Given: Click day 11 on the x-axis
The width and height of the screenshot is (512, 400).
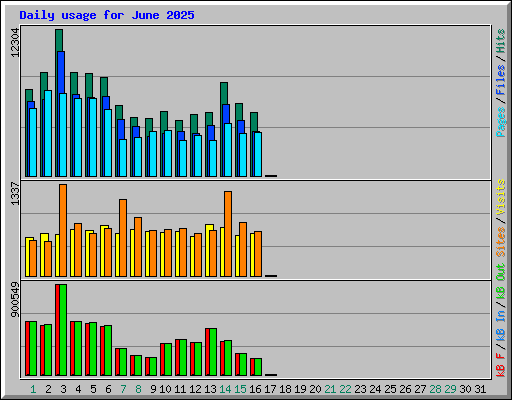Looking at the screenshot, I should click(x=180, y=389).
